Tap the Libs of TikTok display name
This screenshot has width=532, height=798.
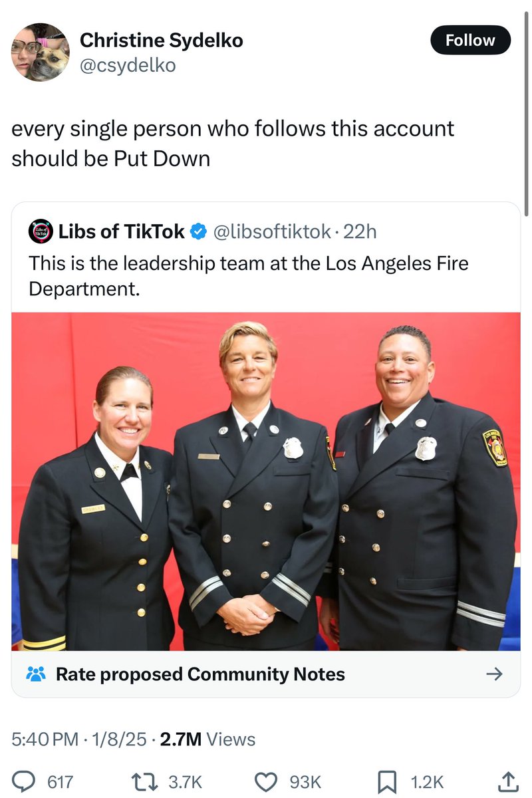tap(122, 231)
